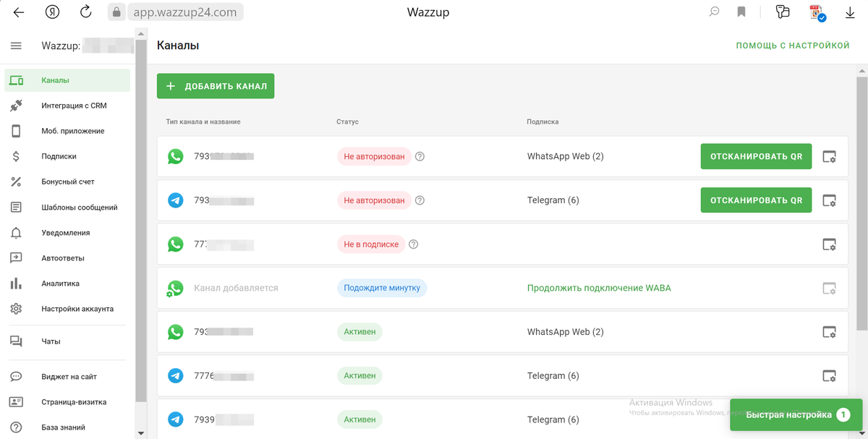This screenshot has height=439, width=868.
Task: Click help icon next to Не в подписке
Action: coord(414,244)
